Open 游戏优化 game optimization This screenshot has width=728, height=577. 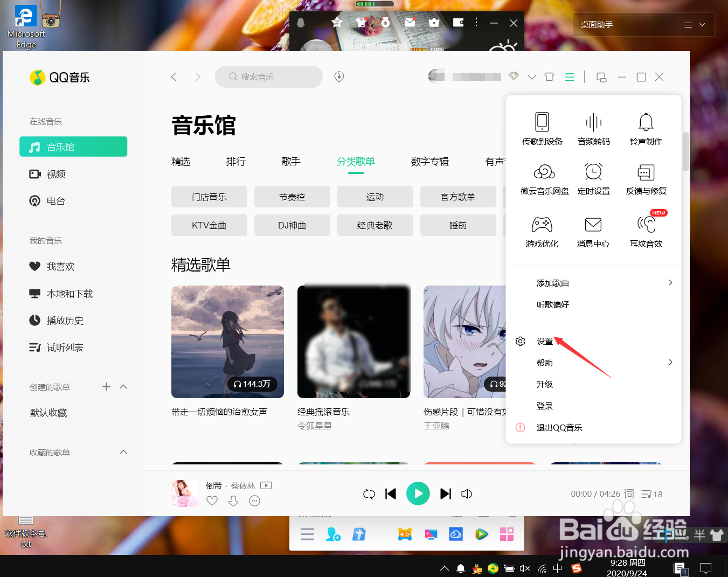[542, 232]
